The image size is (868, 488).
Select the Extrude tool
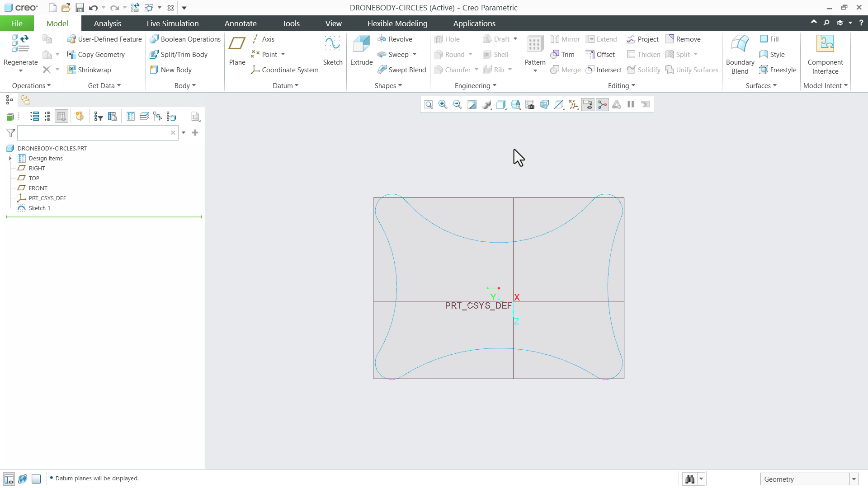click(x=361, y=50)
